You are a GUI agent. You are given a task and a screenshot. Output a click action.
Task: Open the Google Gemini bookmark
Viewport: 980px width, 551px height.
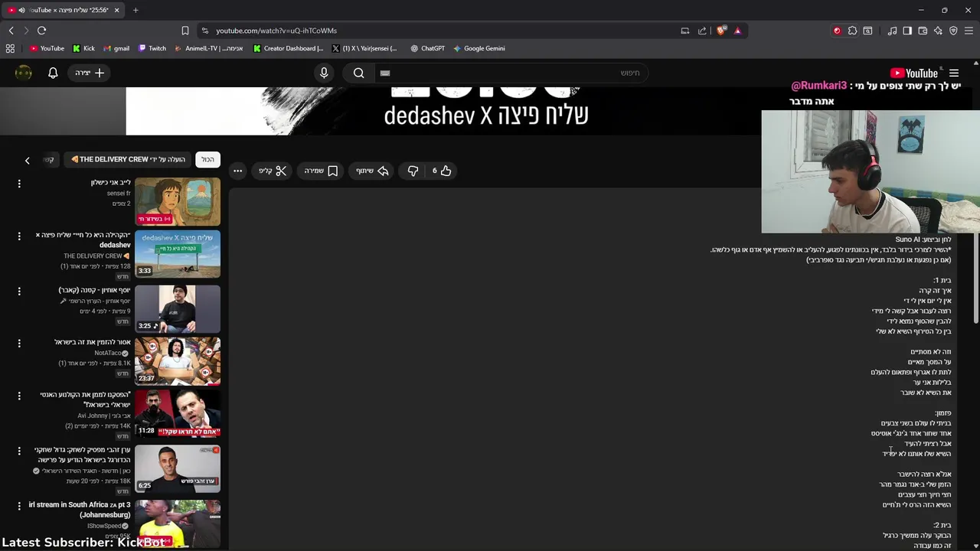(x=479, y=48)
